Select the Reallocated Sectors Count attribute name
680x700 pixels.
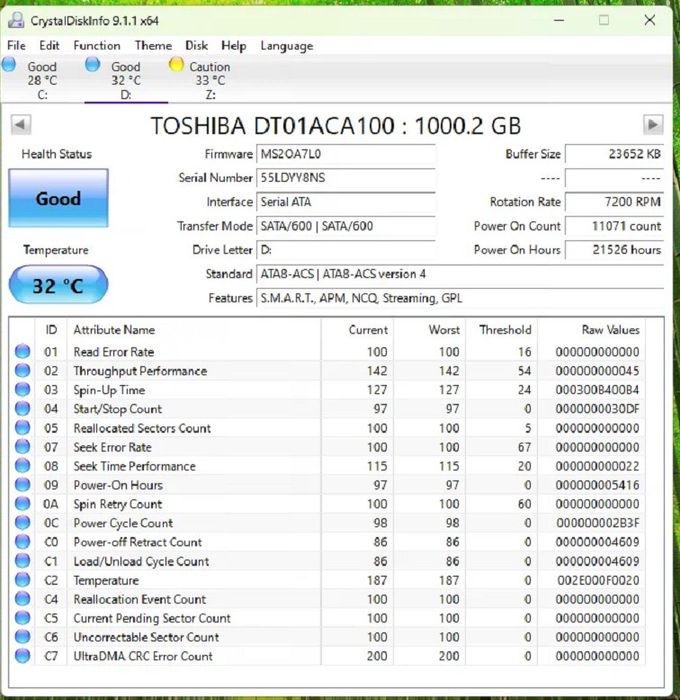142,428
